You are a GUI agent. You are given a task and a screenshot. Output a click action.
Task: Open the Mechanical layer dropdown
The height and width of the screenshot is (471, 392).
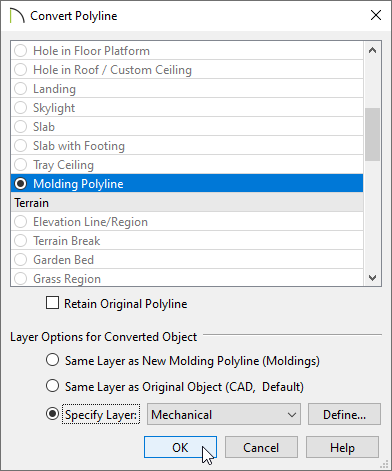coord(224,414)
